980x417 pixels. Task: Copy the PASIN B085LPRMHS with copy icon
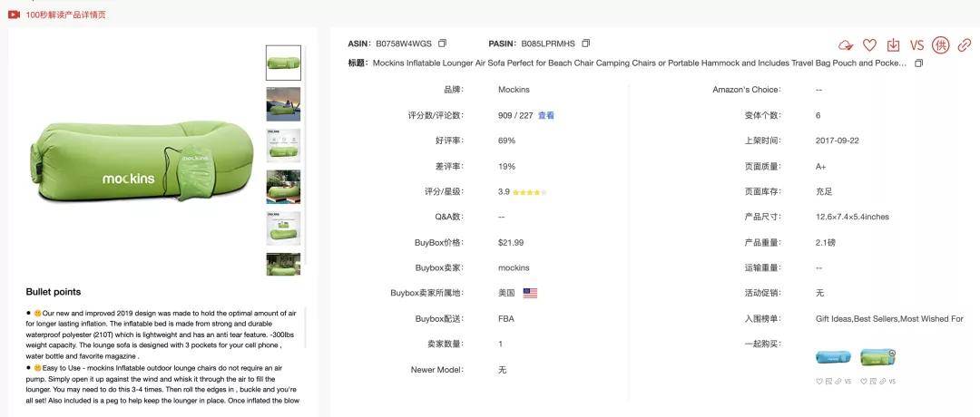tap(585, 44)
